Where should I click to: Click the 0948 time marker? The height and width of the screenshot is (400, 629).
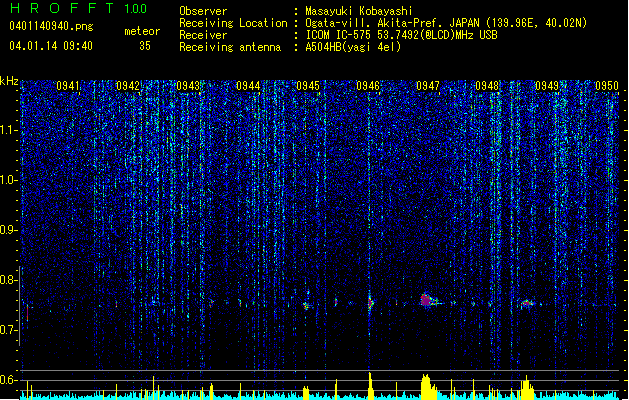click(x=487, y=86)
